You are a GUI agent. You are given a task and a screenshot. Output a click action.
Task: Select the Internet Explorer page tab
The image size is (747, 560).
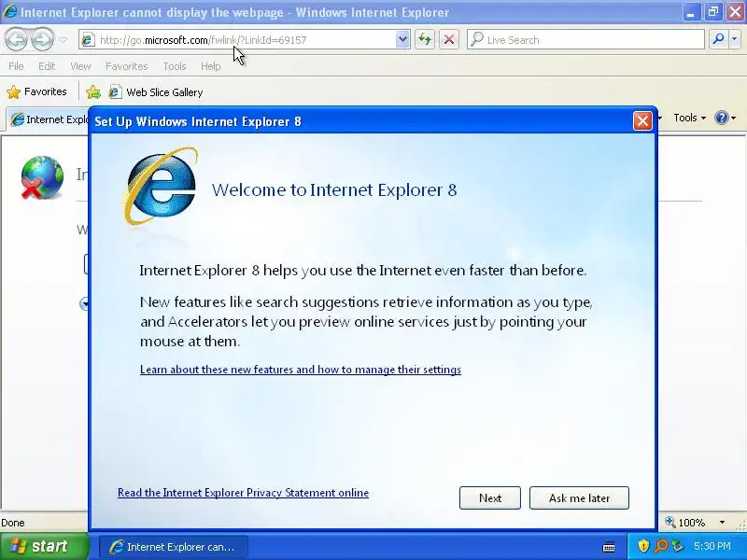pos(49,119)
